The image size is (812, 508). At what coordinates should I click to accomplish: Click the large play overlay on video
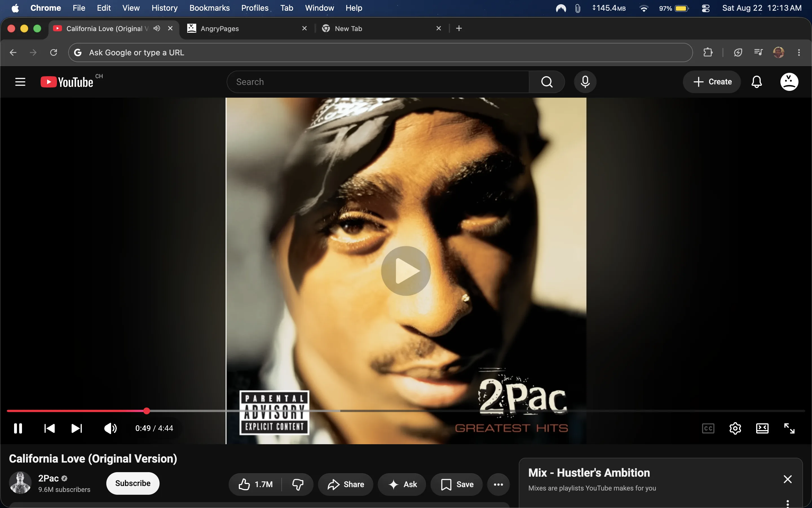click(x=406, y=271)
